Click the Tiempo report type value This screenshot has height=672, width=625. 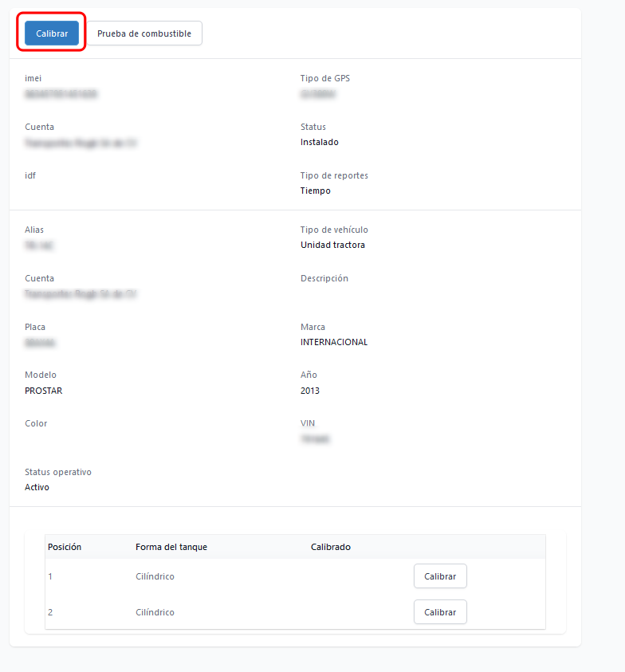tap(315, 191)
